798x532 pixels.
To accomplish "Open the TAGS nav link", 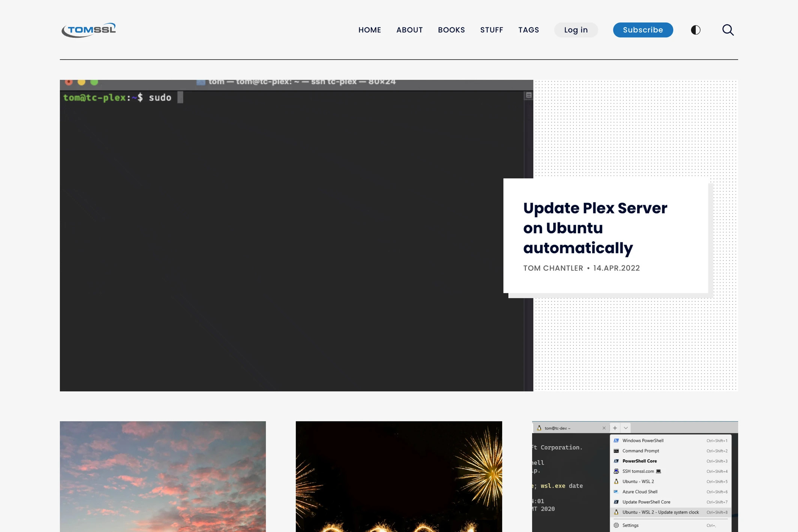I will coord(529,30).
